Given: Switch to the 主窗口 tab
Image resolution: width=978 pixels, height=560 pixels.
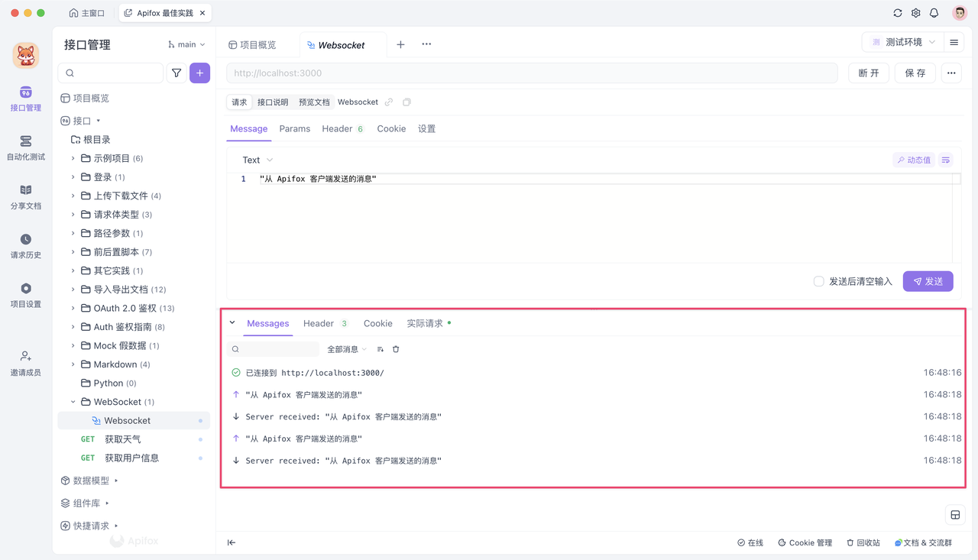Looking at the screenshot, I should [x=87, y=13].
